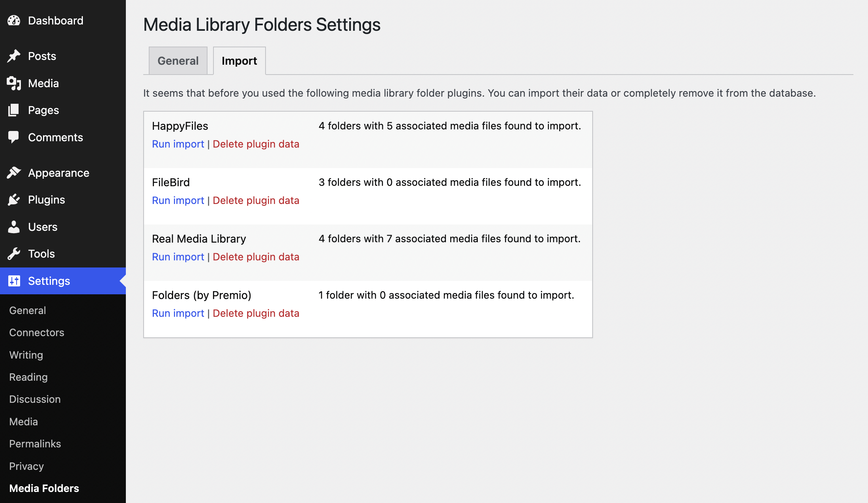Open General under Settings submenu
This screenshot has width=868, height=503.
tap(28, 310)
